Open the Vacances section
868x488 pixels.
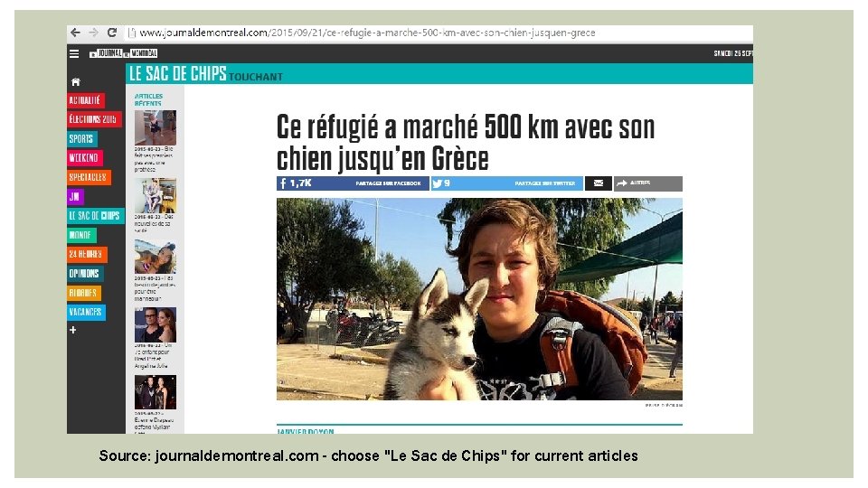pos(86,312)
